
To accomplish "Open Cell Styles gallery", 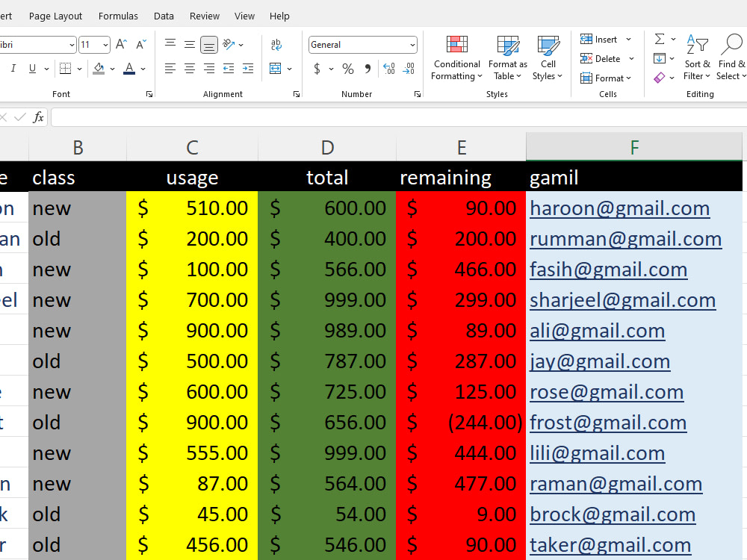I will [548, 58].
